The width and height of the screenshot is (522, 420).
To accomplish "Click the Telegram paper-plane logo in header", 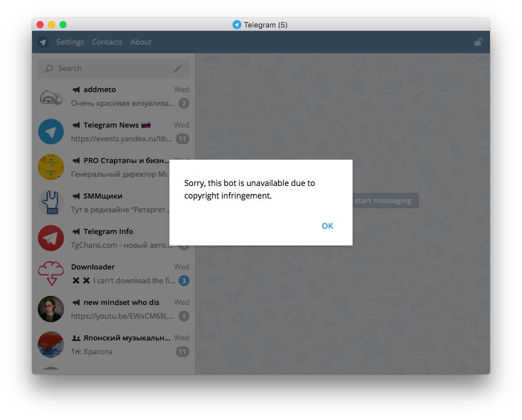I will 43,42.
